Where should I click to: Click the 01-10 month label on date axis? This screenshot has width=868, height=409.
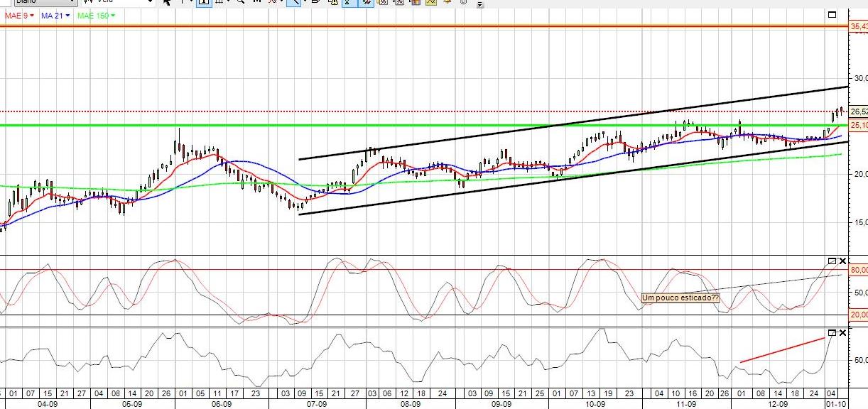tap(835, 403)
